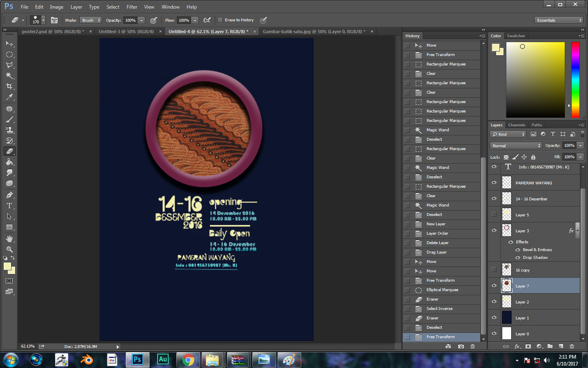This screenshot has height=368, width=588.
Task: Activate the Brush tool
Action: pyautogui.click(x=10, y=119)
